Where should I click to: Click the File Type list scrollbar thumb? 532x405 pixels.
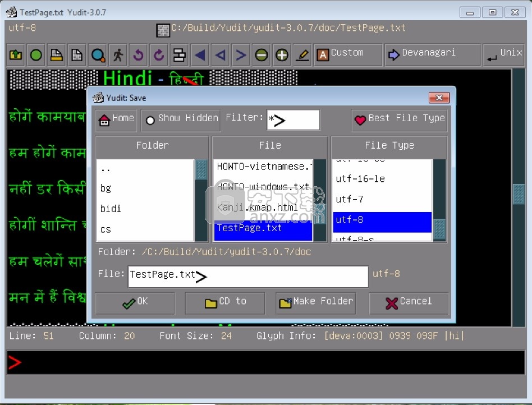pos(440,229)
